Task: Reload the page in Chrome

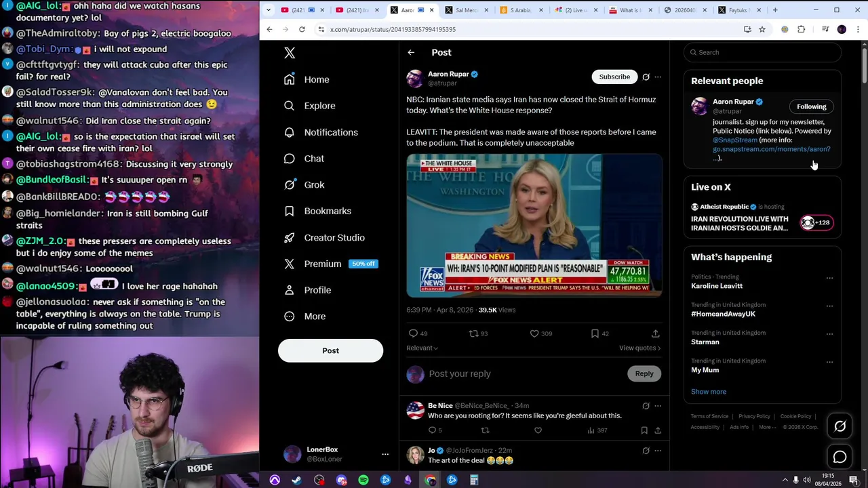Action: tap(302, 29)
